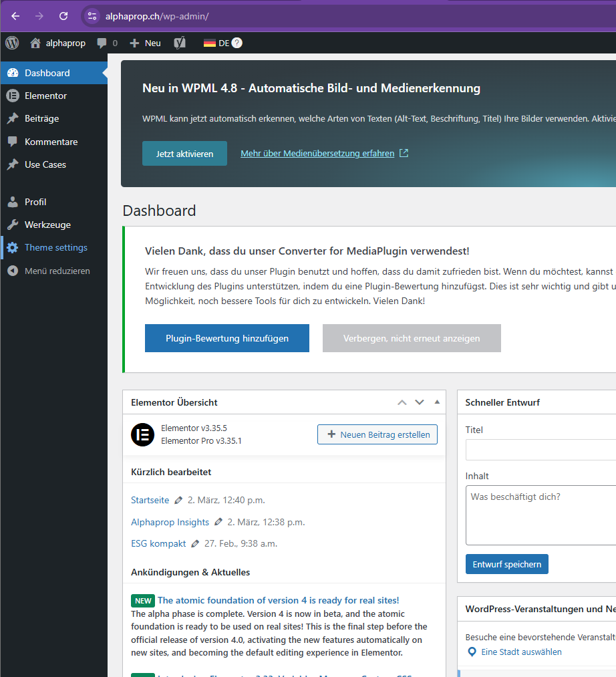This screenshot has height=677, width=616.
Task: Click the comments bubble icon in admin bar
Action: (x=102, y=43)
